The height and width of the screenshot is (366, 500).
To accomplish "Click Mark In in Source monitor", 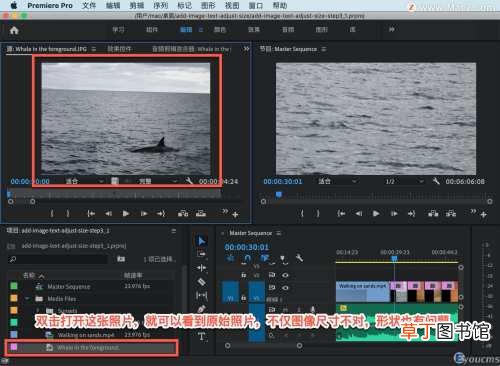I will pos(52,213).
